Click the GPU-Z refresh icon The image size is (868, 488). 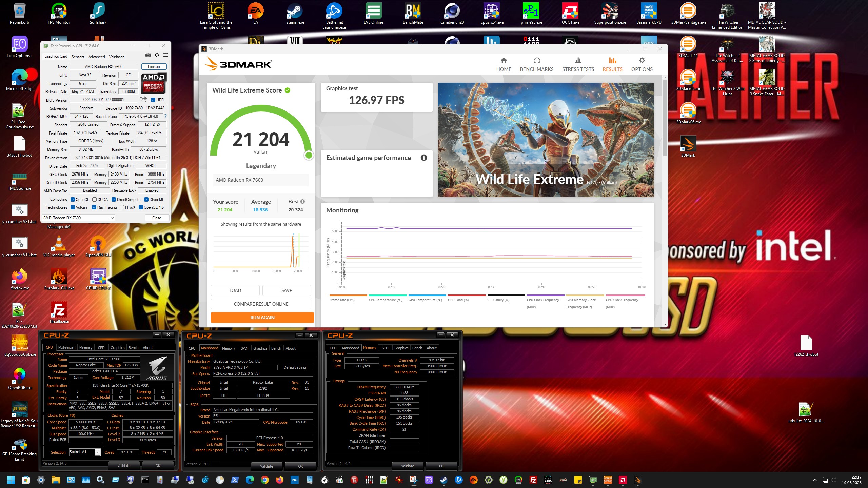157,55
